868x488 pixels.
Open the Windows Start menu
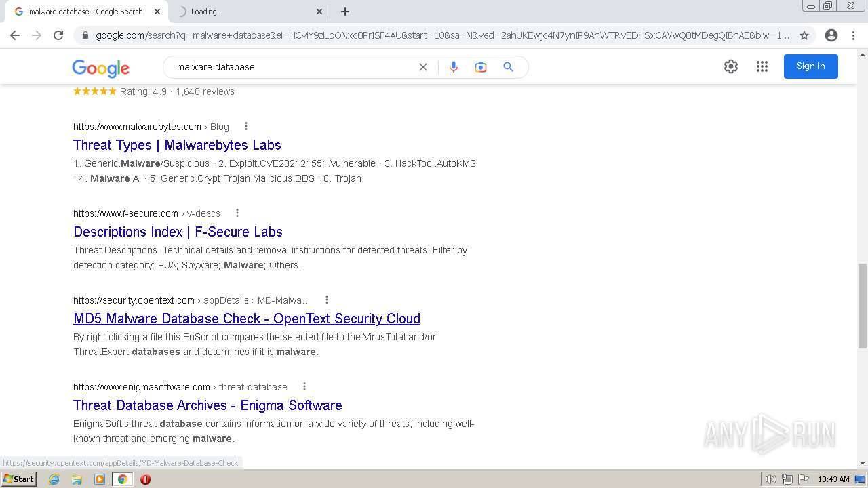point(18,479)
